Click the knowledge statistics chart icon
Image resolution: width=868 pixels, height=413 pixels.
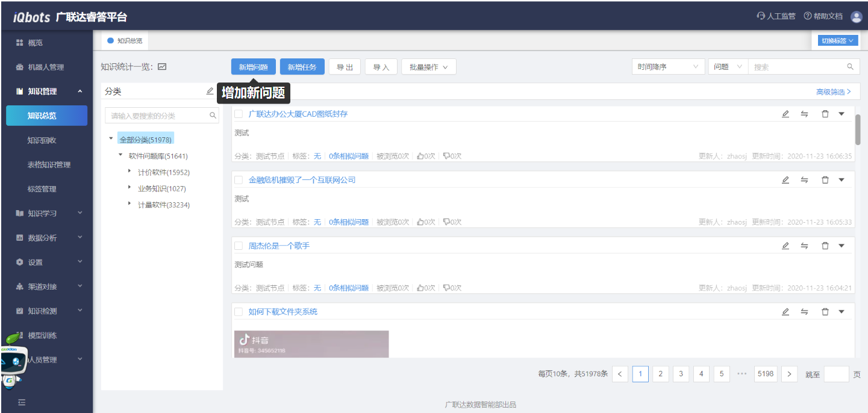[162, 67]
